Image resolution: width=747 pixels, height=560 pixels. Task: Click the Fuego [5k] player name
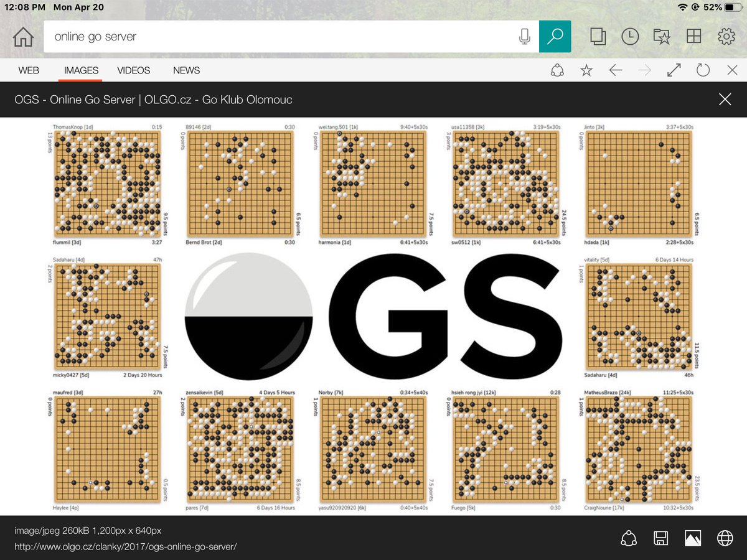[463, 508]
